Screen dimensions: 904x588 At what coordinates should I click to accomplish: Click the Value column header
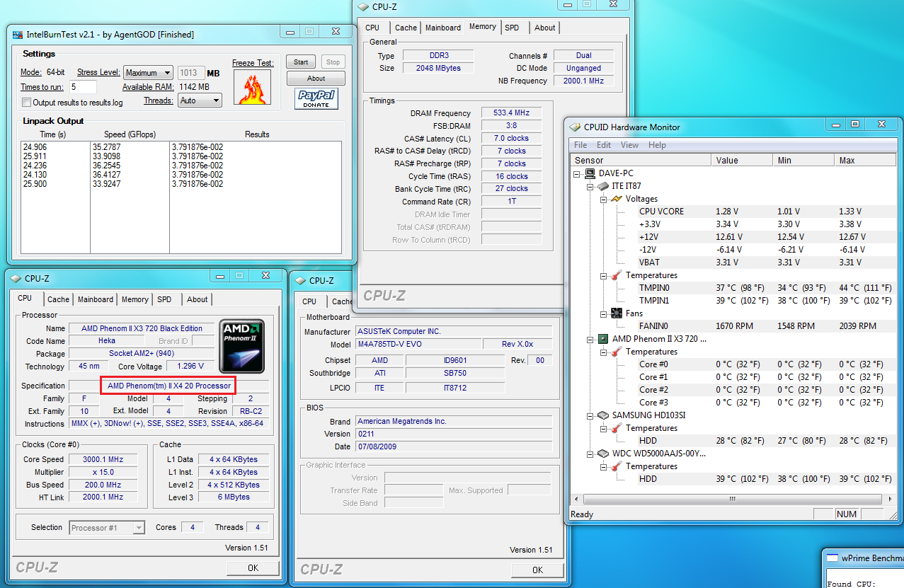pyautogui.click(x=742, y=161)
